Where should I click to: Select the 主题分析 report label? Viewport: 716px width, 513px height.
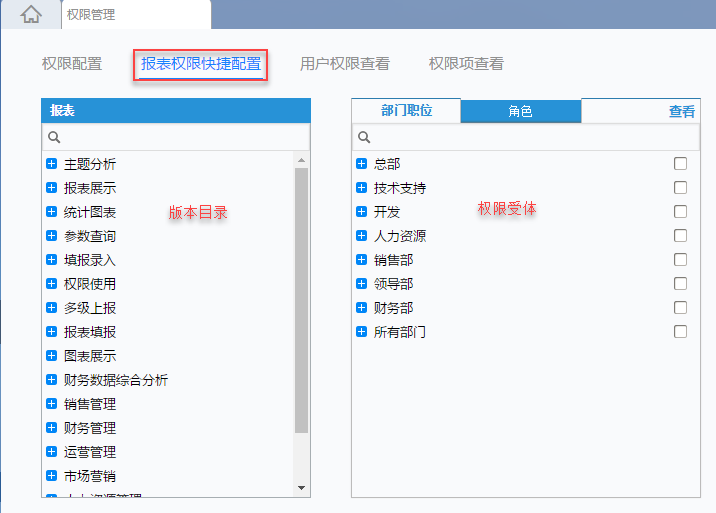90,164
